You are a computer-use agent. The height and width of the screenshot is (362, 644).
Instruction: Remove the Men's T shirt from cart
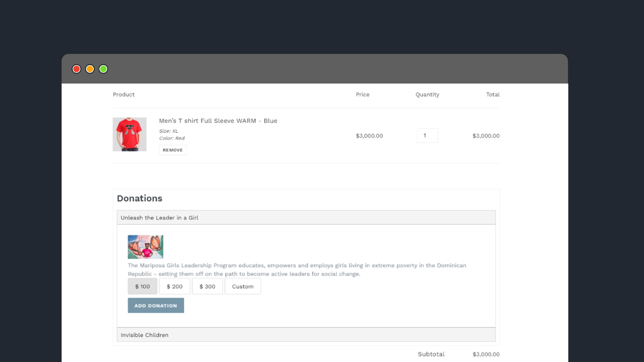(x=173, y=150)
